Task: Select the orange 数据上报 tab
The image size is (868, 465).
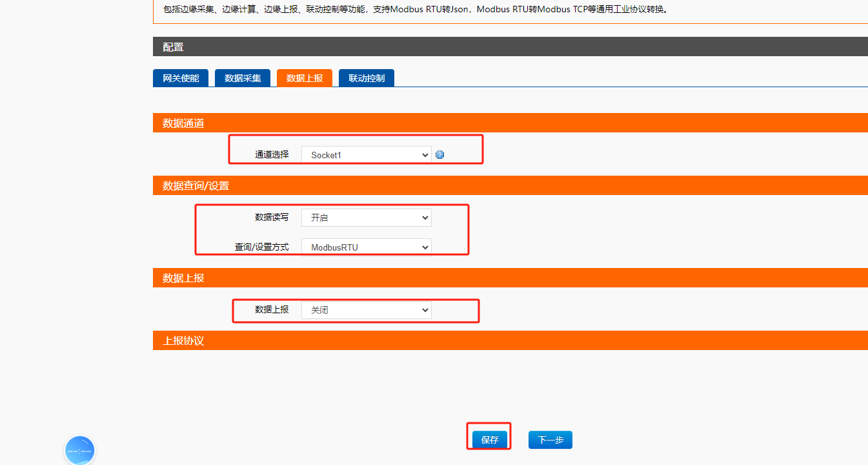Action: (x=305, y=78)
